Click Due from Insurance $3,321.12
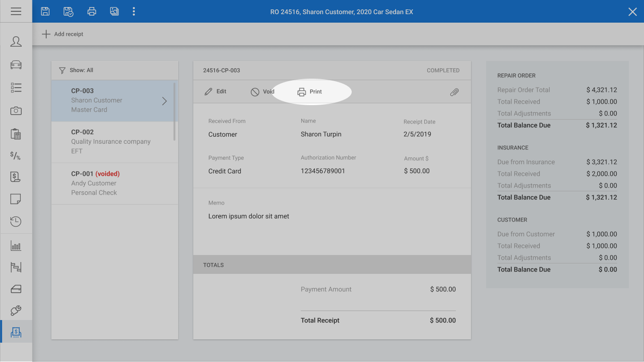 pyautogui.click(x=602, y=162)
